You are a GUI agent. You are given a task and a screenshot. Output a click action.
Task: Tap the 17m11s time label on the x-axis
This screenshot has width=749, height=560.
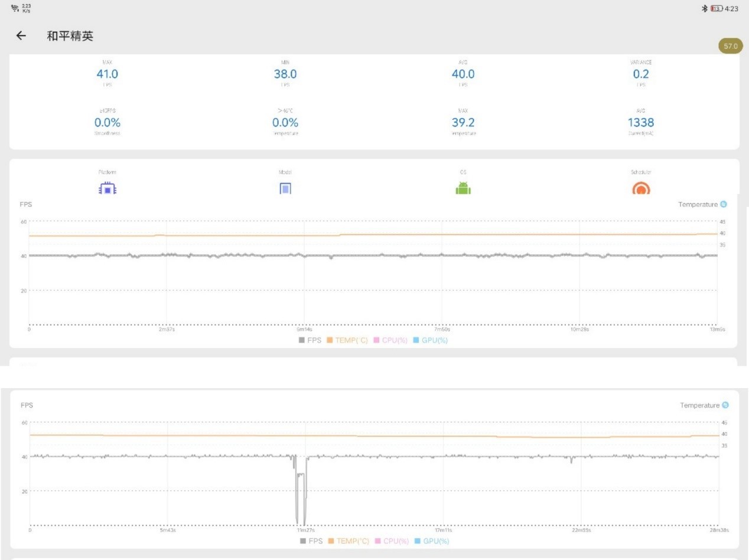click(443, 530)
